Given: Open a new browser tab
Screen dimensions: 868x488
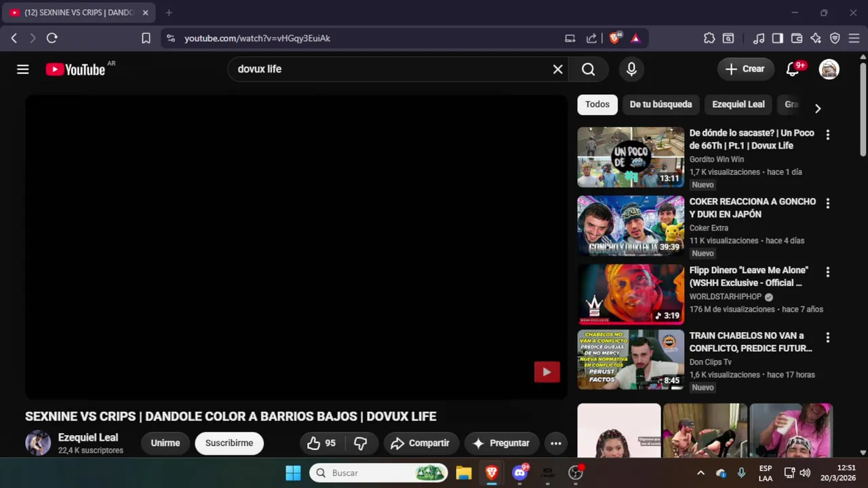Looking at the screenshot, I should click(x=169, y=13).
